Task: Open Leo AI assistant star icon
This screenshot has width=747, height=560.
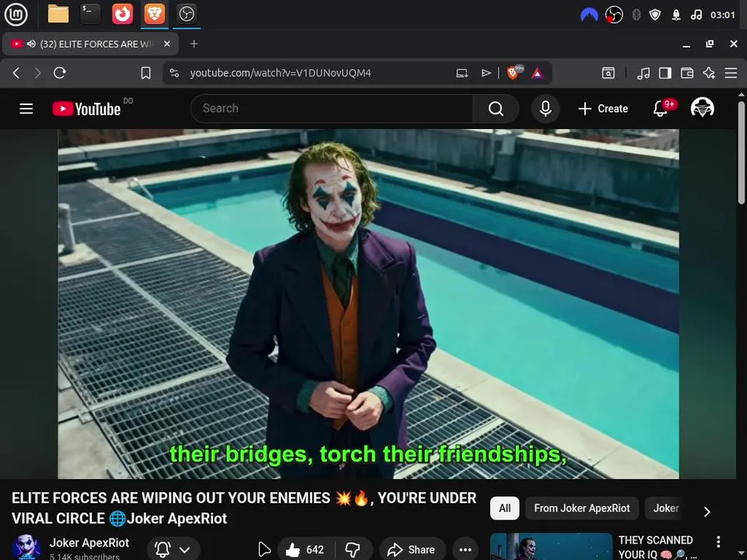Action: [x=709, y=73]
